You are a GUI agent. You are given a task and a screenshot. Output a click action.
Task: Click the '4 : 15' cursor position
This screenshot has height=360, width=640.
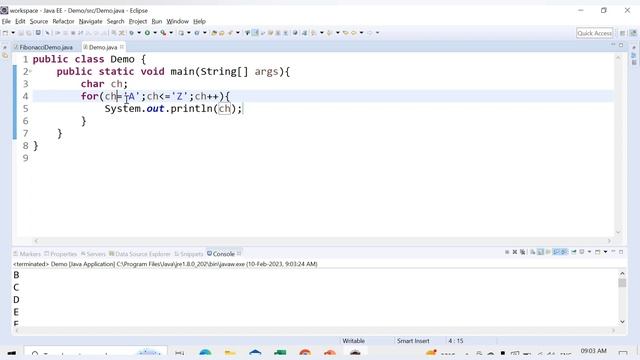[456, 341]
